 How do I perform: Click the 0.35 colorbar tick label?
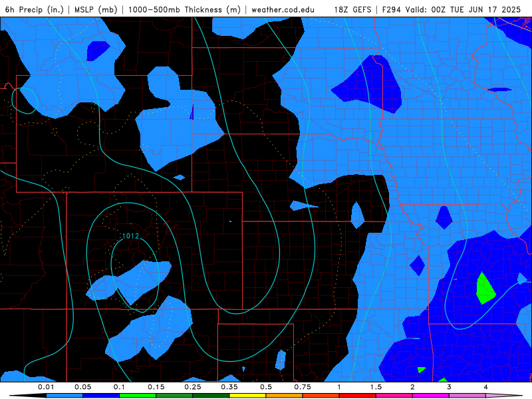pos(229,387)
